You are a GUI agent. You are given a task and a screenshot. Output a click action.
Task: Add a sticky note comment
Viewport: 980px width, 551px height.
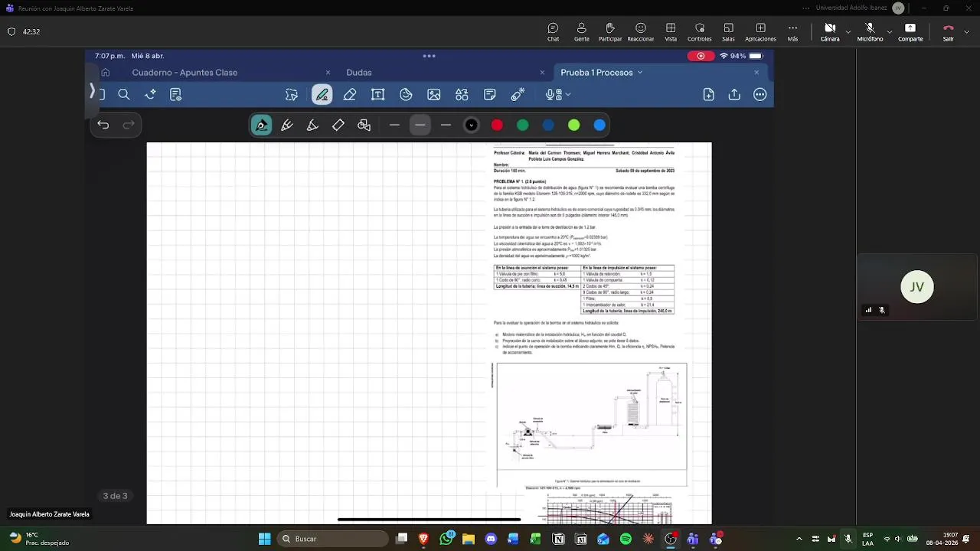[x=490, y=95]
